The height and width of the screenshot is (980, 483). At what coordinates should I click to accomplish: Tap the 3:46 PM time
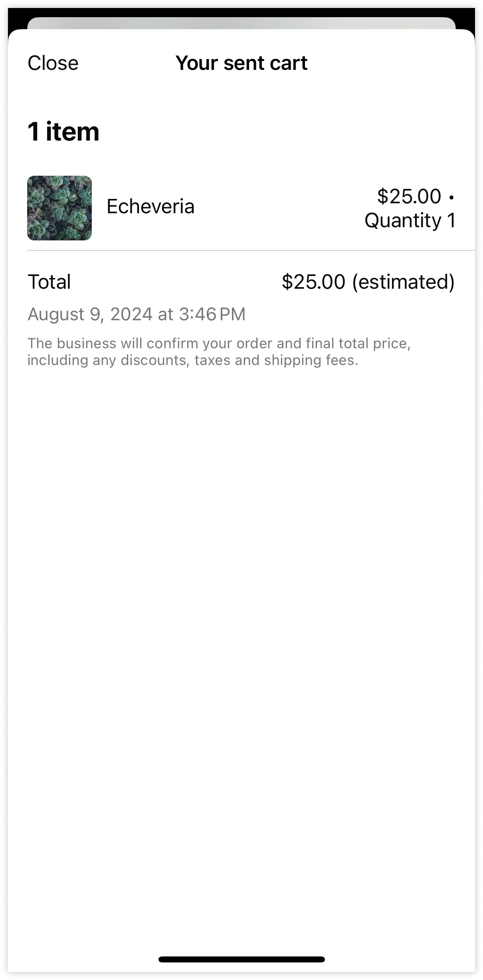(x=212, y=314)
